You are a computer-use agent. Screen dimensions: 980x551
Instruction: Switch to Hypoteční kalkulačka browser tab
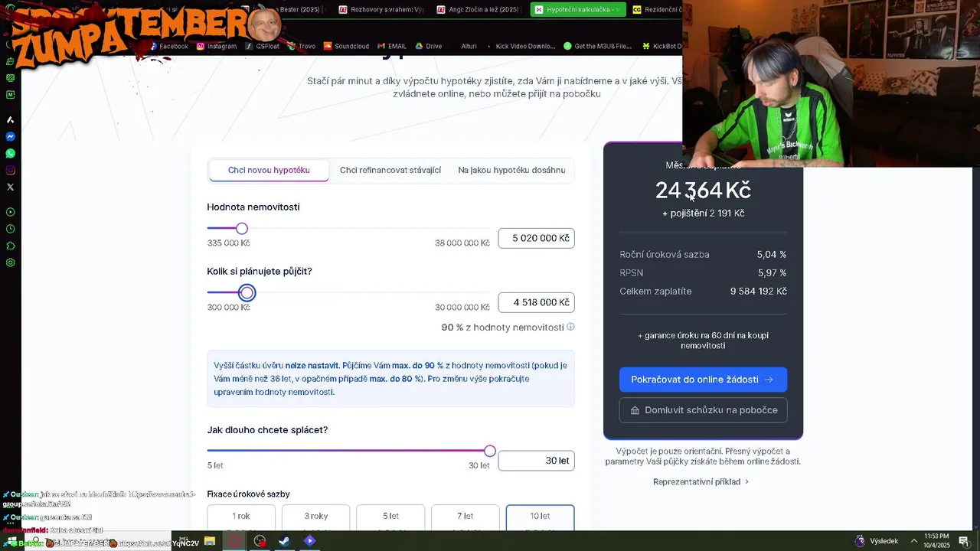click(578, 10)
